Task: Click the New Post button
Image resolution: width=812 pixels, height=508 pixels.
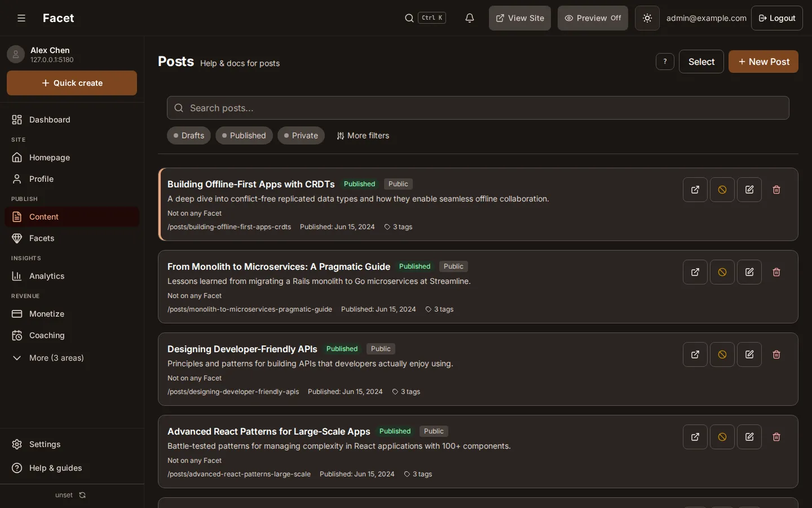Action: click(764, 62)
